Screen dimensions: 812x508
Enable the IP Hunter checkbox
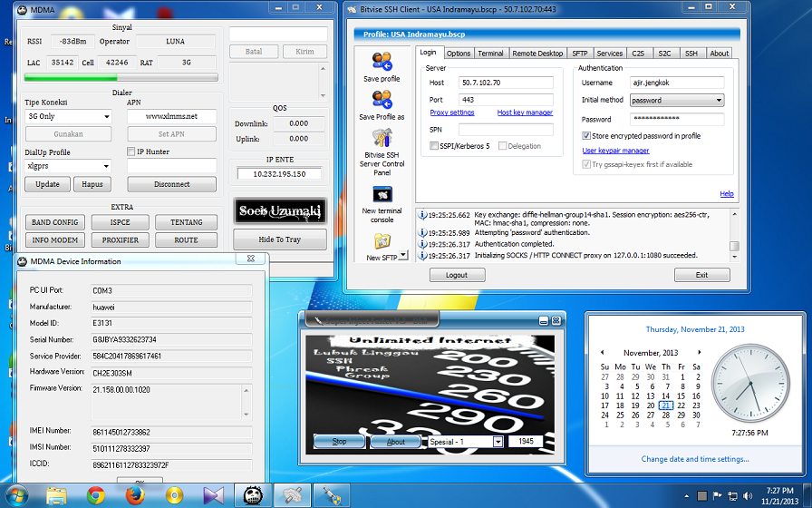point(131,151)
